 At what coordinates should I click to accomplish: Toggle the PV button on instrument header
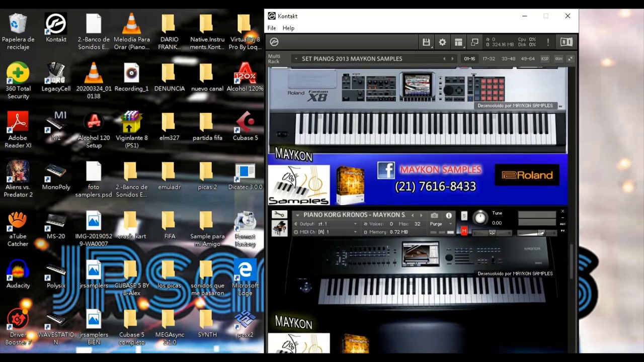[562, 231]
